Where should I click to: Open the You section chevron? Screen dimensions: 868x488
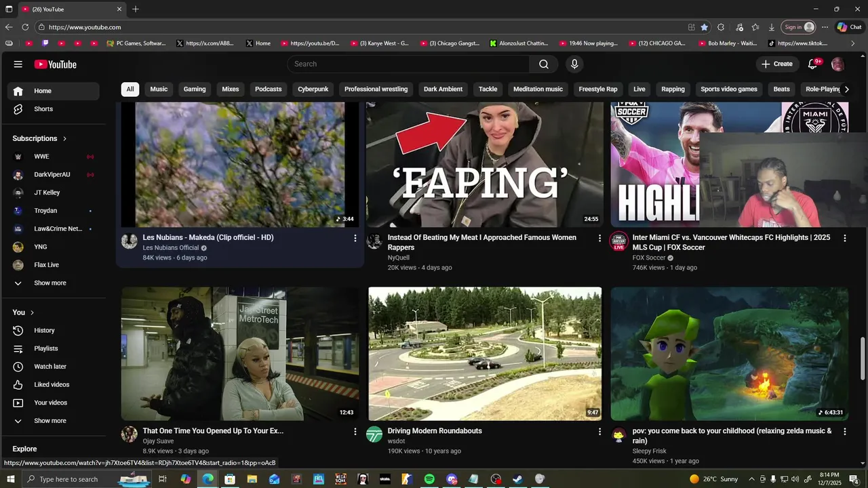coord(32,312)
